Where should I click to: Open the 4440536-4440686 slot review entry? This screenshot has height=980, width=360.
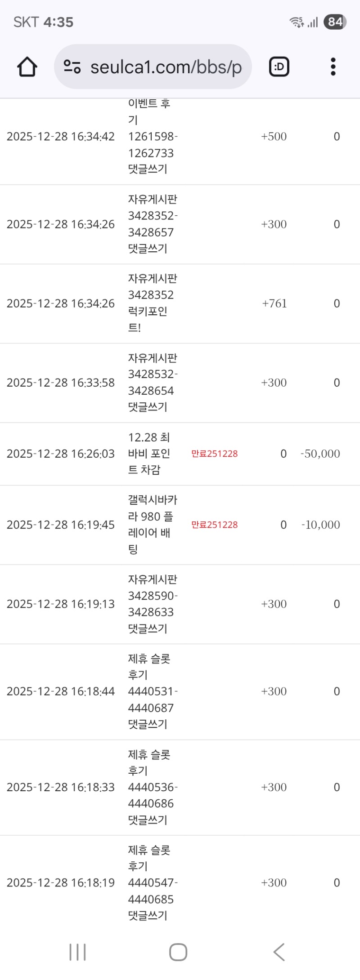click(x=152, y=787)
